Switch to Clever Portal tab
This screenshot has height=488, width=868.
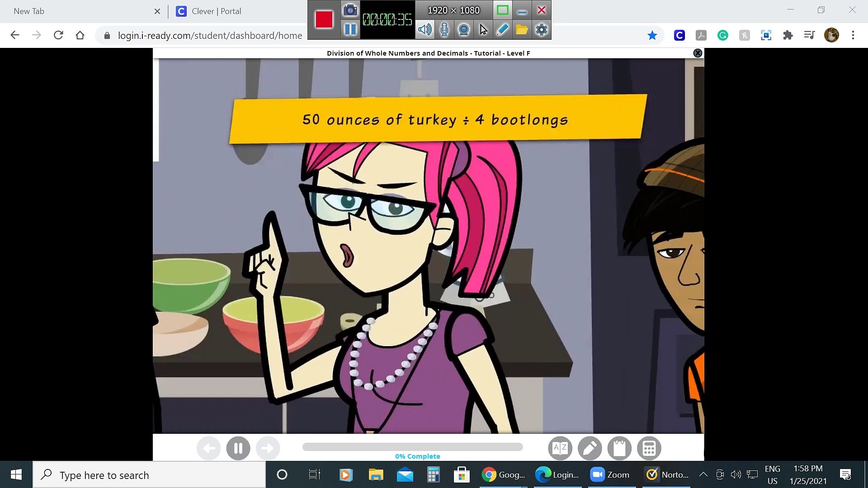pos(216,11)
